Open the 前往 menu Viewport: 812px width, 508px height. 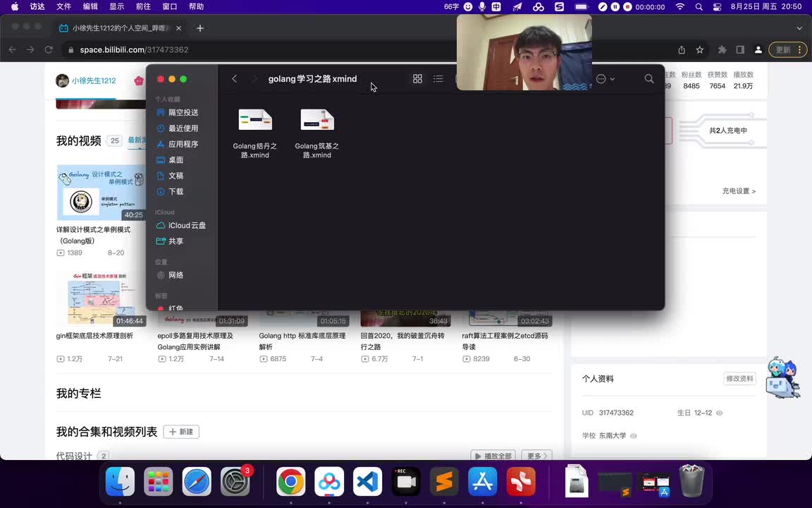click(143, 7)
